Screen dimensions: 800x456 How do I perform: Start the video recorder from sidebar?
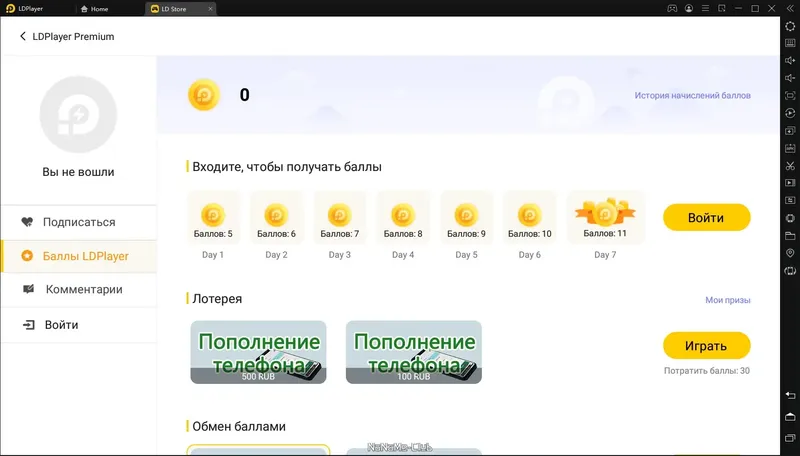click(x=790, y=183)
